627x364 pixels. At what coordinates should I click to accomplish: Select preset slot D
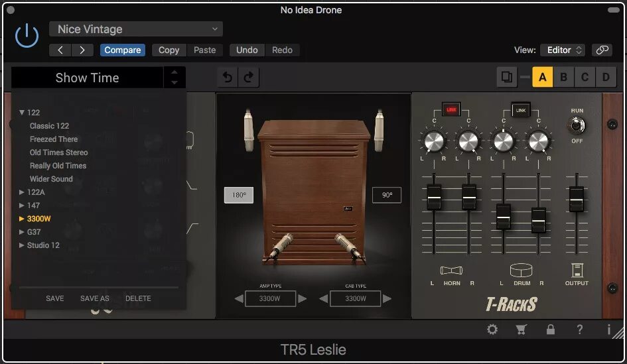coord(606,77)
